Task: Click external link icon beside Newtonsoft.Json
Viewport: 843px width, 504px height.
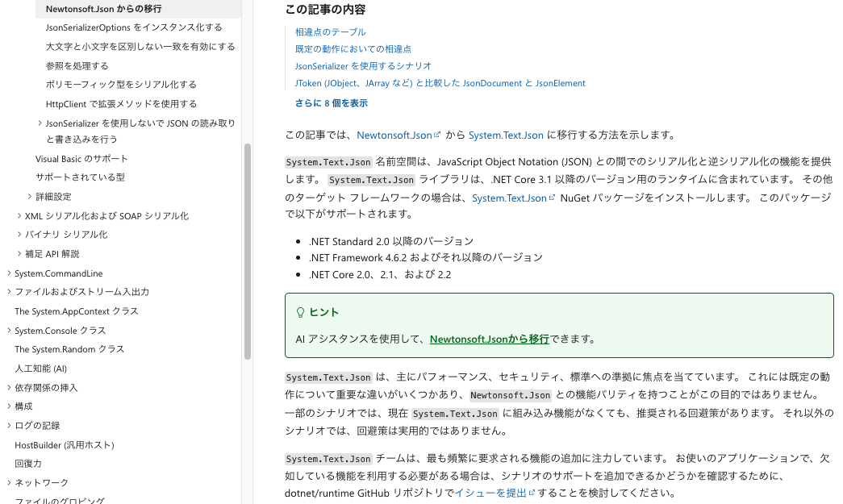Action: pyautogui.click(x=438, y=135)
